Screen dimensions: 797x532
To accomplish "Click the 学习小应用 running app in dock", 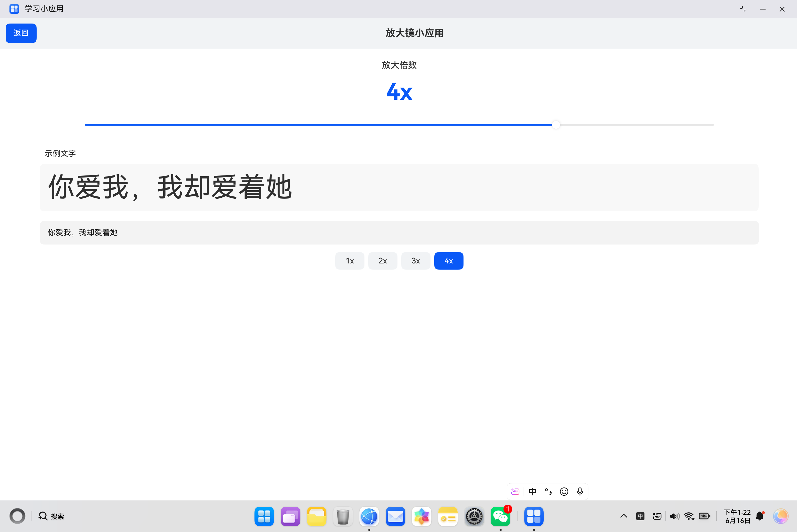I will click(534, 516).
